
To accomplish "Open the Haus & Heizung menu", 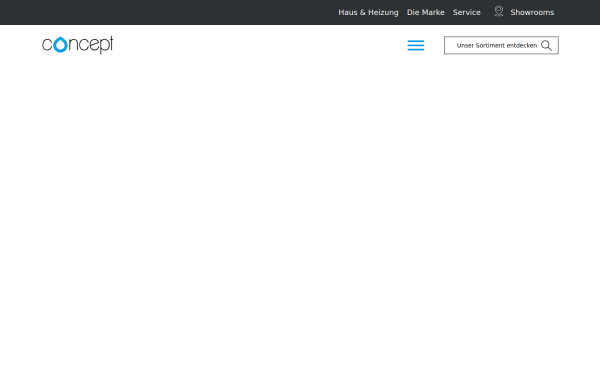I will coord(368,12).
